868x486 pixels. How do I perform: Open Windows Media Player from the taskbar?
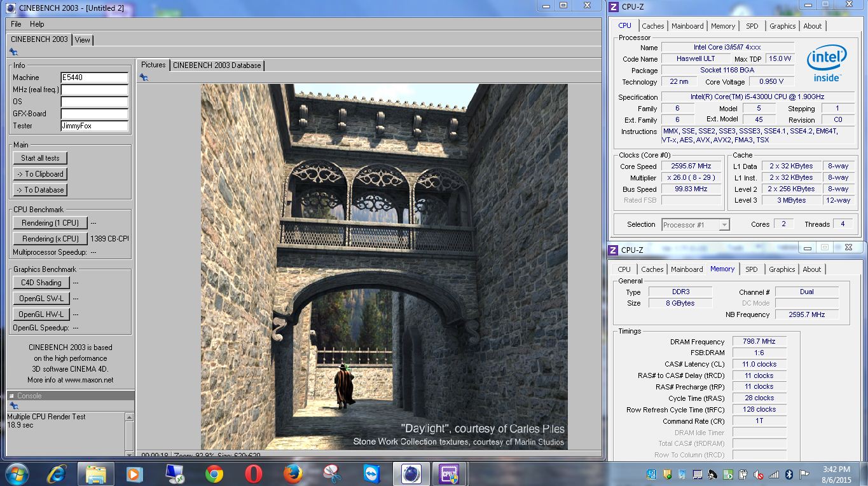pyautogui.click(x=135, y=474)
